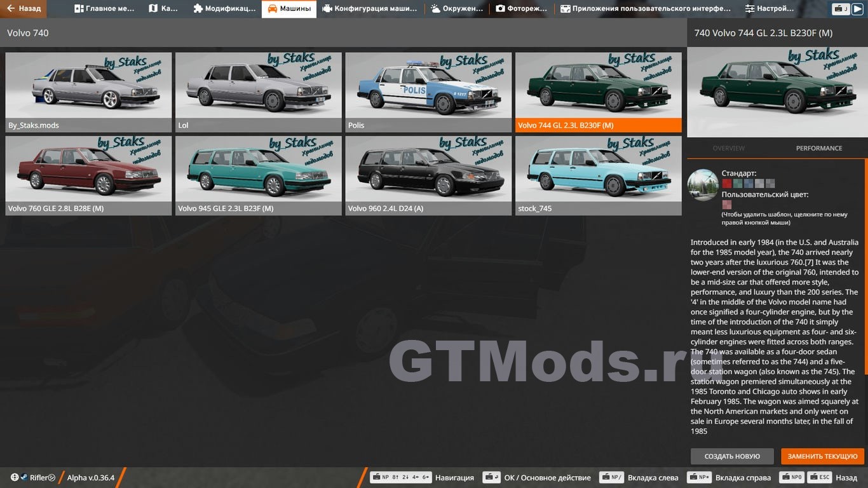
Task: Switch to the Карта tab
Action: click(163, 9)
